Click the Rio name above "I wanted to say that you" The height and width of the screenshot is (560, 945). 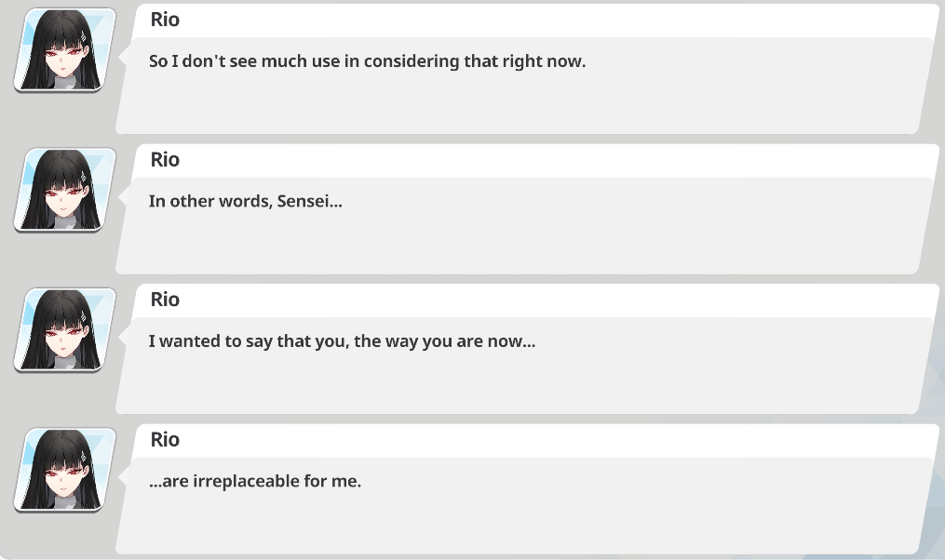[165, 300]
